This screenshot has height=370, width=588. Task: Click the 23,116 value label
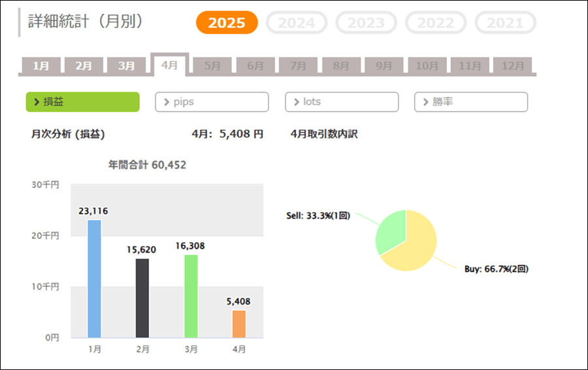click(x=93, y=211)
